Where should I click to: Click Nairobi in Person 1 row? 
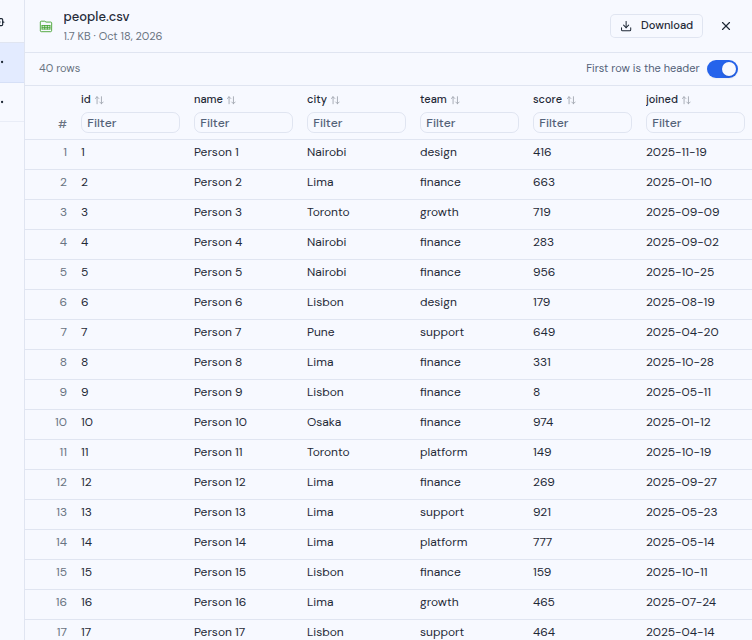tap(327, 152)
